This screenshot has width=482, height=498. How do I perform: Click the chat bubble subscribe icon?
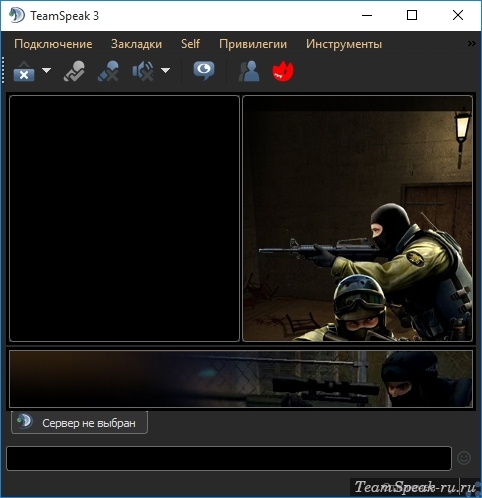pyautogui.click(x=204, y=71)
